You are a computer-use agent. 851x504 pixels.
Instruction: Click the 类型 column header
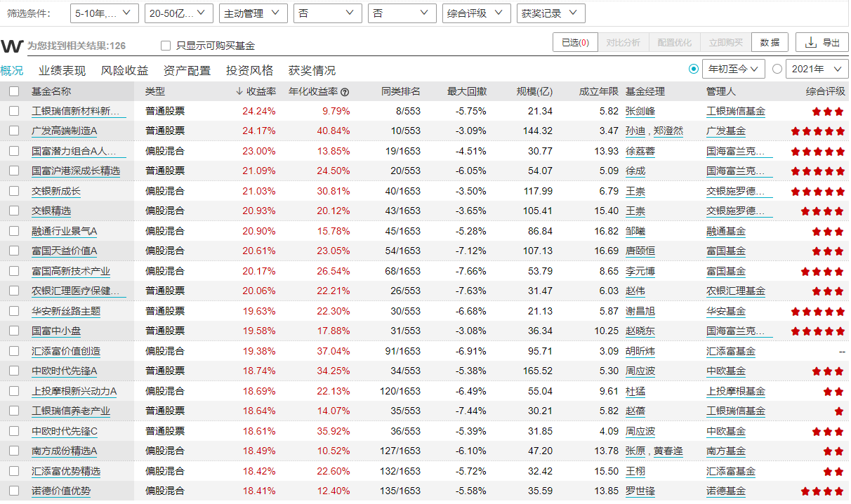pyautogui.click(x=155, y=91)
